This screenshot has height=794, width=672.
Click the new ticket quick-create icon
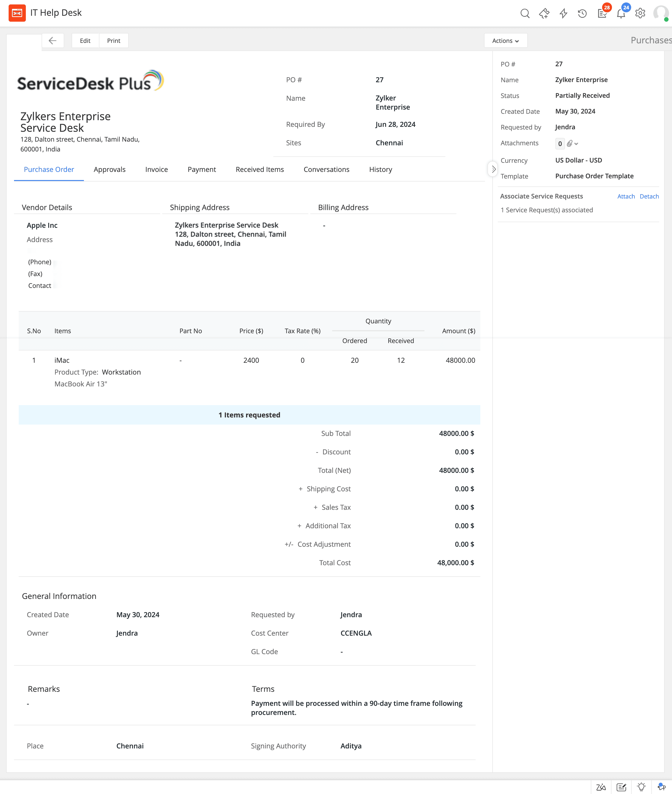click(x=544, y=14)
